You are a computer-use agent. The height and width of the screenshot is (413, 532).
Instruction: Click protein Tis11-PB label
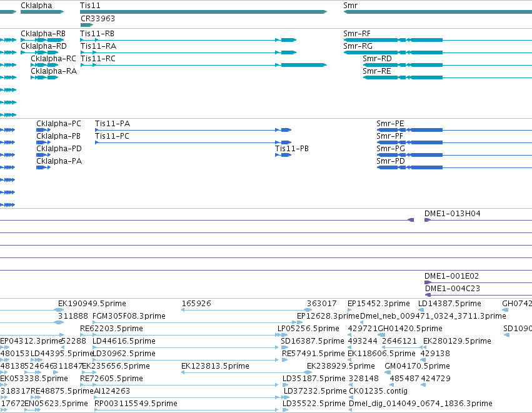(x=292, y=149)
